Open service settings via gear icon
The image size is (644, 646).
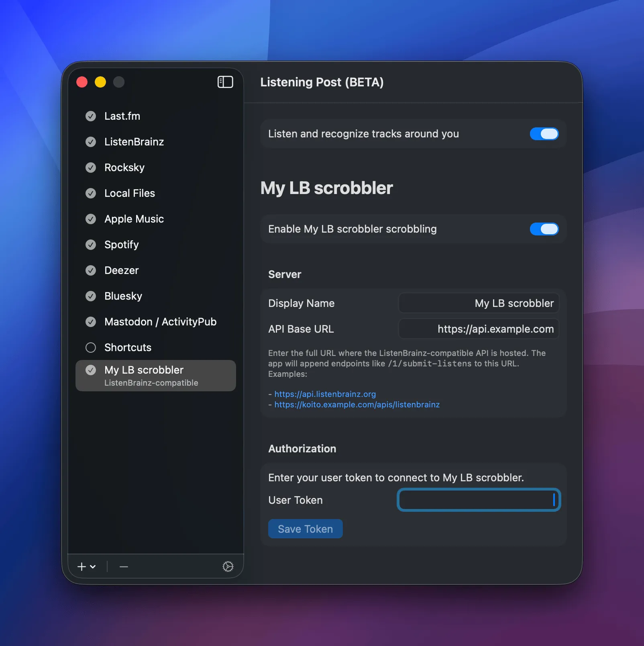[x=228, y=566]
